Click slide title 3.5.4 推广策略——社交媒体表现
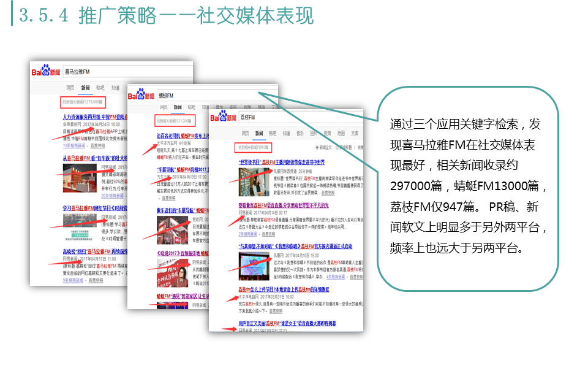588x368 pixels. click(x=167, y=15)
